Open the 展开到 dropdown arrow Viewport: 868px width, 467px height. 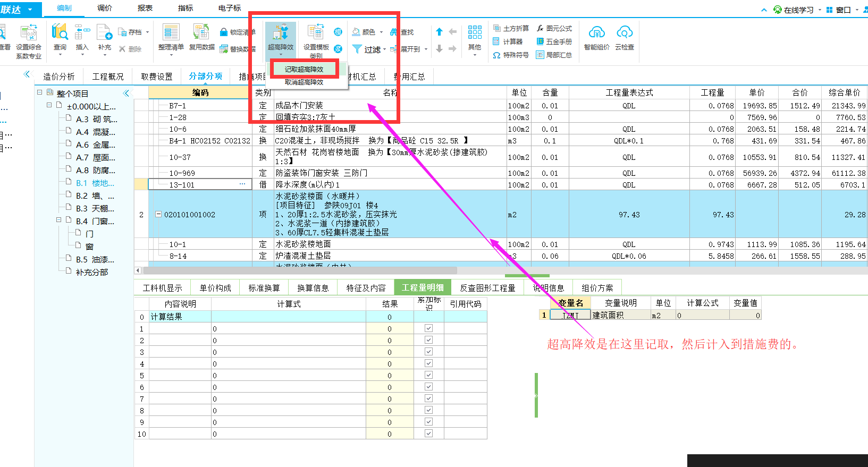426,49
